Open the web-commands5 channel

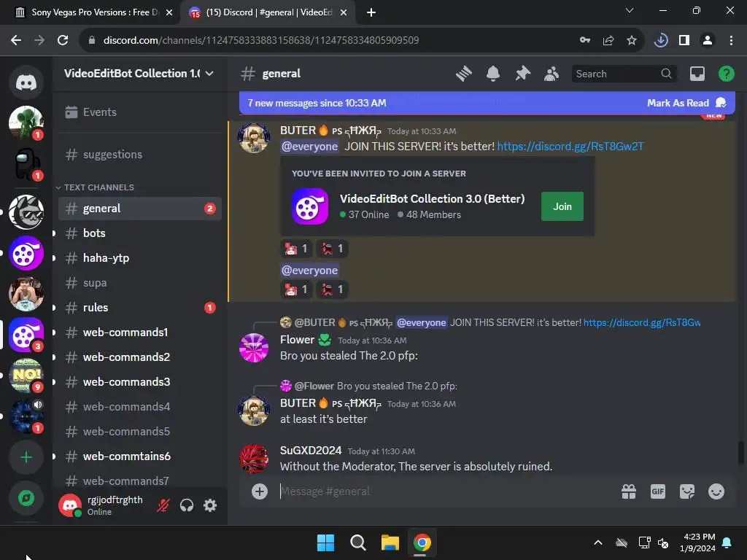(139, 432)
